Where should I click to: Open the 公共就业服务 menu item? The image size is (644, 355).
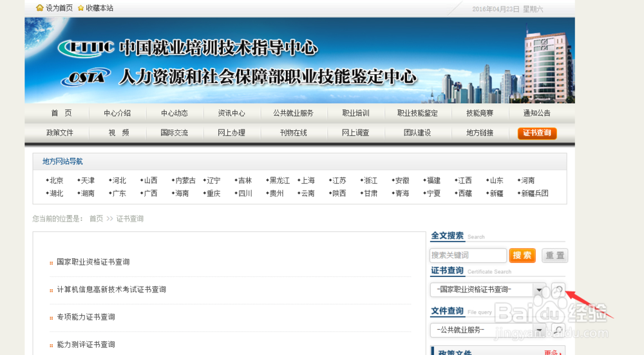point(293,113)
